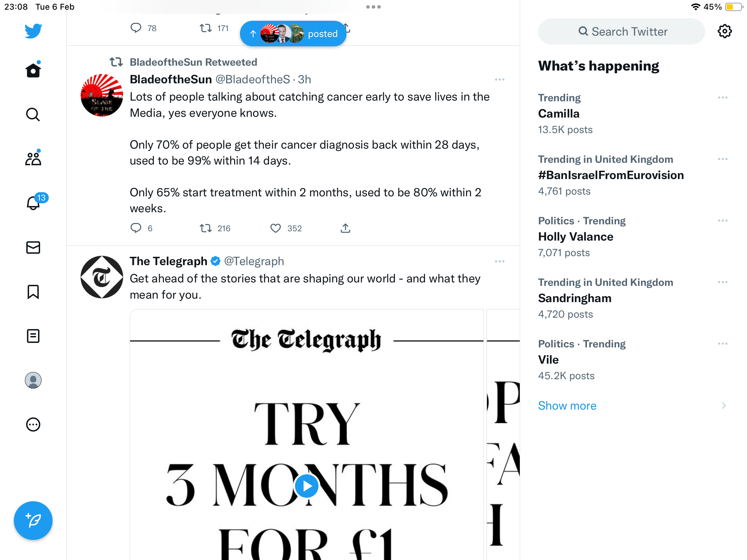Open more options for BladeoftheSun tweet
Screen dimensions: 747x560
500,80
